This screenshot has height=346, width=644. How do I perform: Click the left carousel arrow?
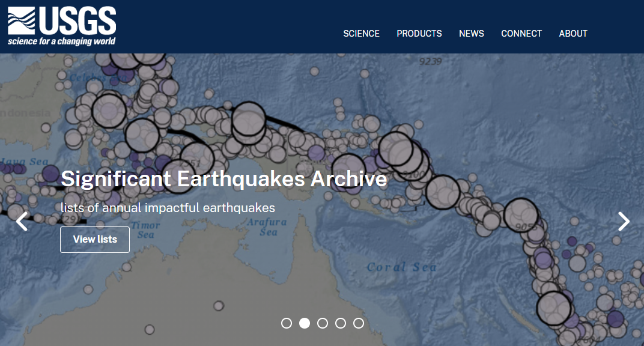21,221
